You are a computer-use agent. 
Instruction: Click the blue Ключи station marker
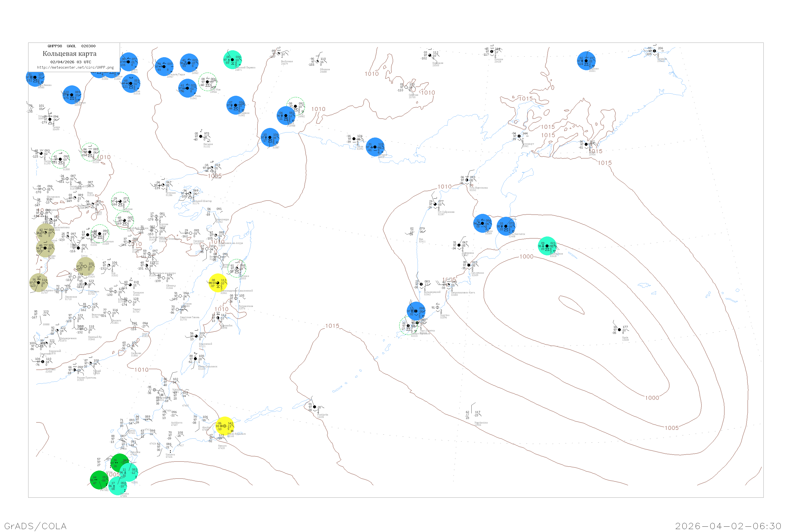[x=482, y=223]
